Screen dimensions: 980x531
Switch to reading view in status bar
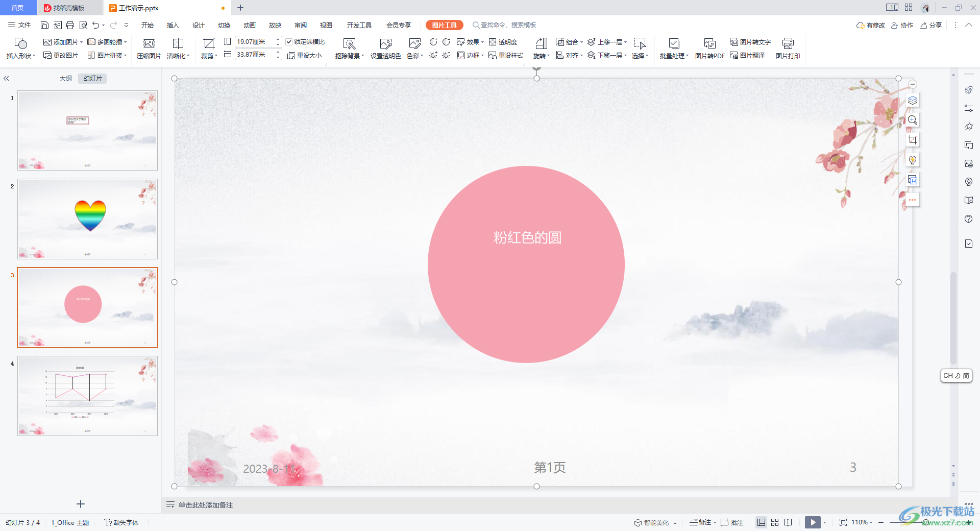pyautogui.click(x=788, y=522)
